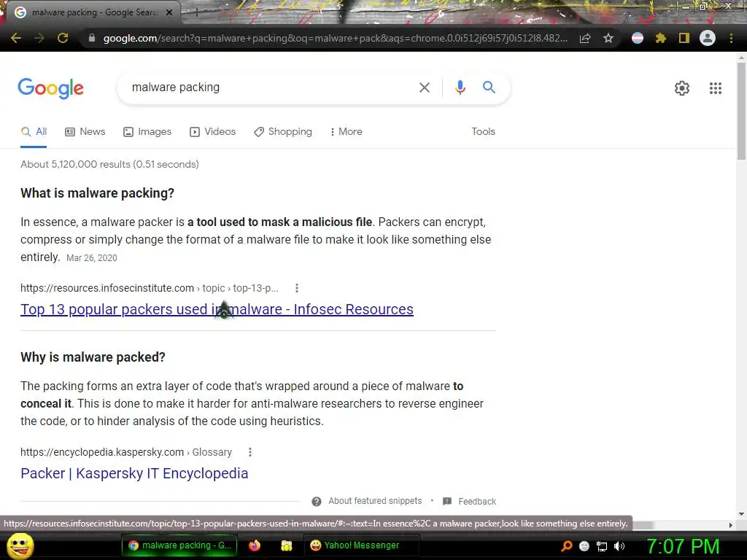Viewport: 747px width, 560px height.
Task: Click the About 5,120,000 results text
Action: pyautogui.click(x=109, y=164)
